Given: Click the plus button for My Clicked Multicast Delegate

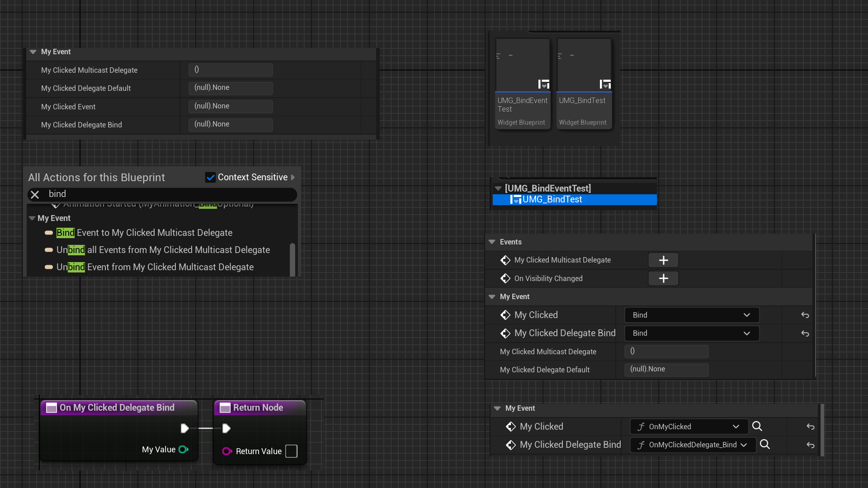Looking at the screenshot, I should coord(663,260).
